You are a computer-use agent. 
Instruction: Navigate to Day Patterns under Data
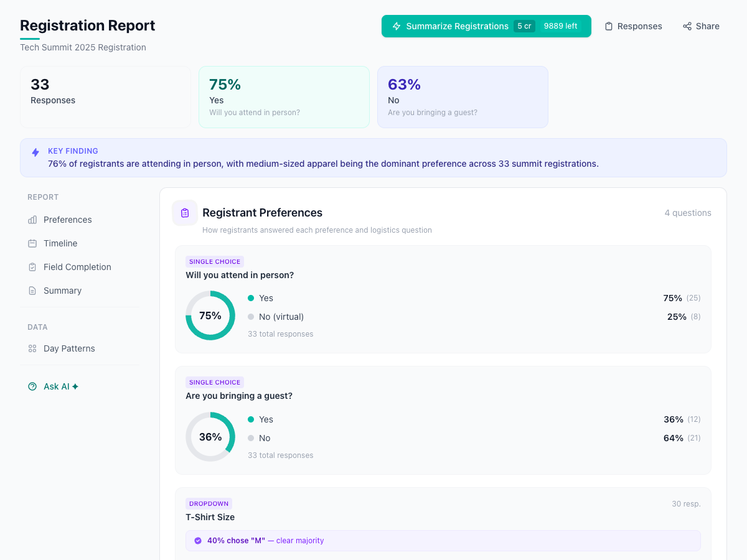tap(68, 348)
